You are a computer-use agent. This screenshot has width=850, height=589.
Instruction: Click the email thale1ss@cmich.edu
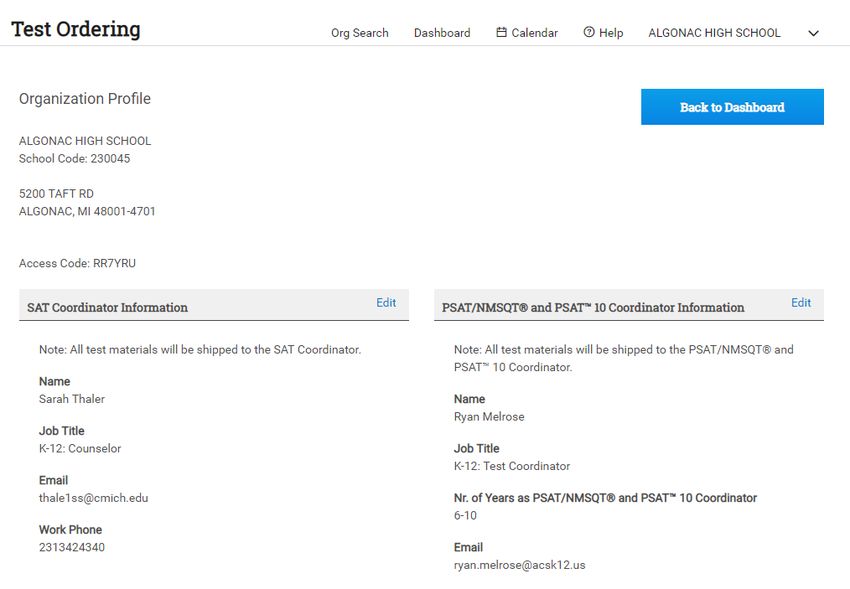(x=93, y=498)
